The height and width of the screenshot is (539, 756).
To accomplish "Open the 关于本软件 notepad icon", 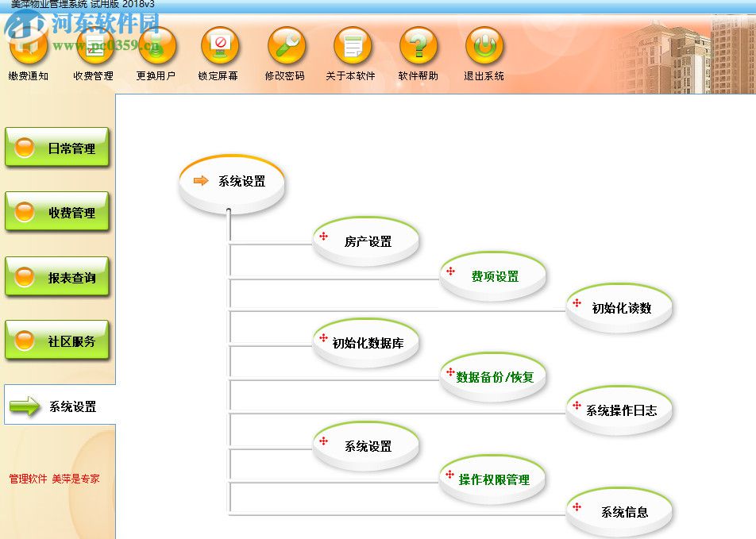I will click(353, 46).
